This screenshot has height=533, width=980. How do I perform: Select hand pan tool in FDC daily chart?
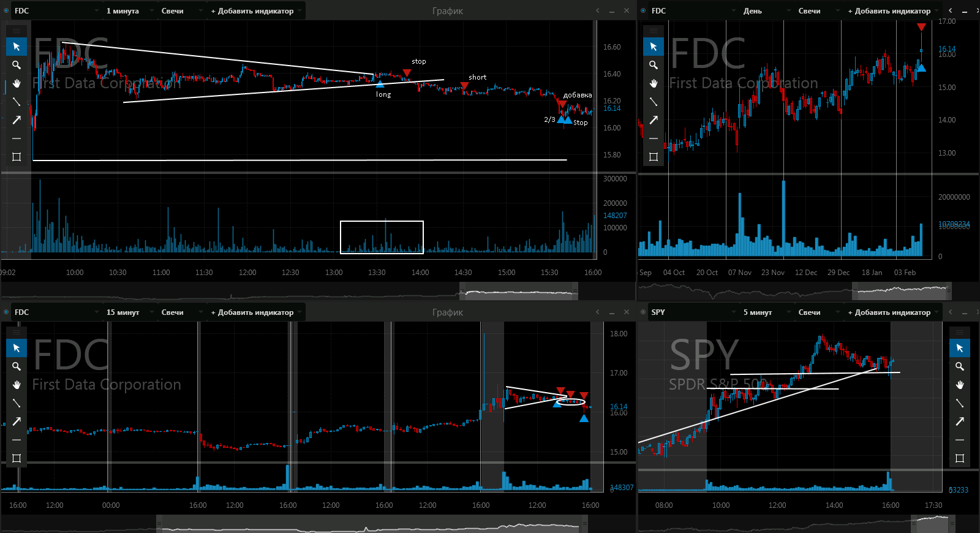654,83
